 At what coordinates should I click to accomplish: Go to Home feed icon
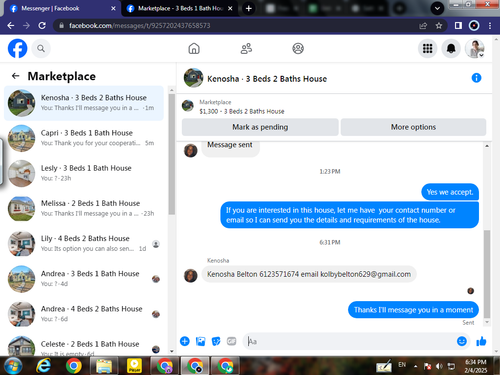coord(194,49)
